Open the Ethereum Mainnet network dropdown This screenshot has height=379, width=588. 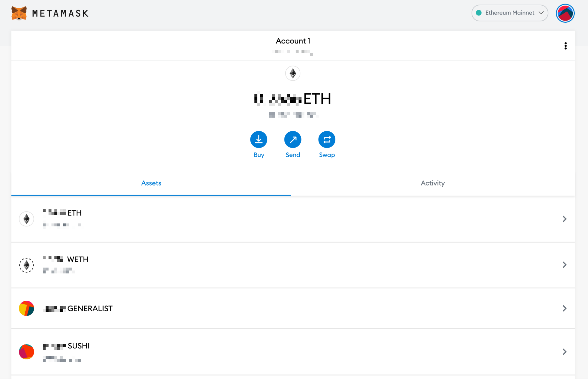(509, 13)
